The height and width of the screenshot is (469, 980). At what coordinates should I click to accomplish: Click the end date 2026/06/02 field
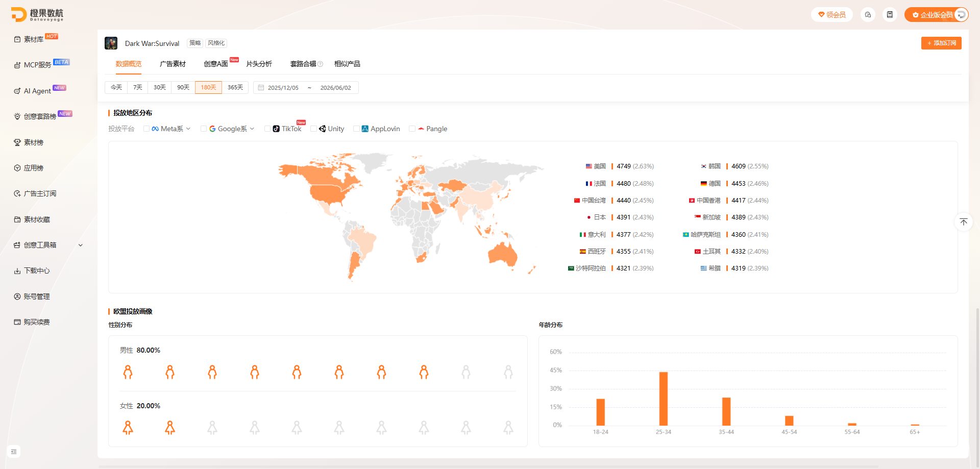(336, 88)
